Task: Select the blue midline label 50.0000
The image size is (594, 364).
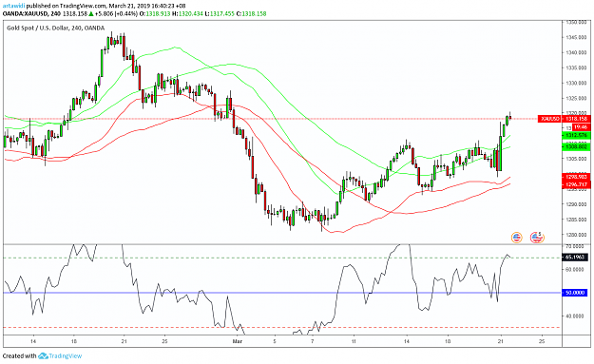Action: tap(575, 293)
